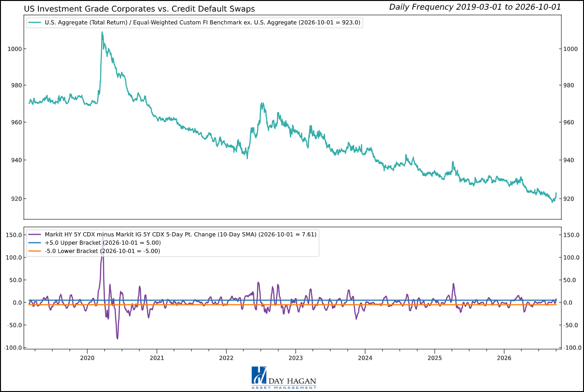This screenshot has height=392, width=584.
Task: Click the purple line swatch in lower legend
Action: 35,234
